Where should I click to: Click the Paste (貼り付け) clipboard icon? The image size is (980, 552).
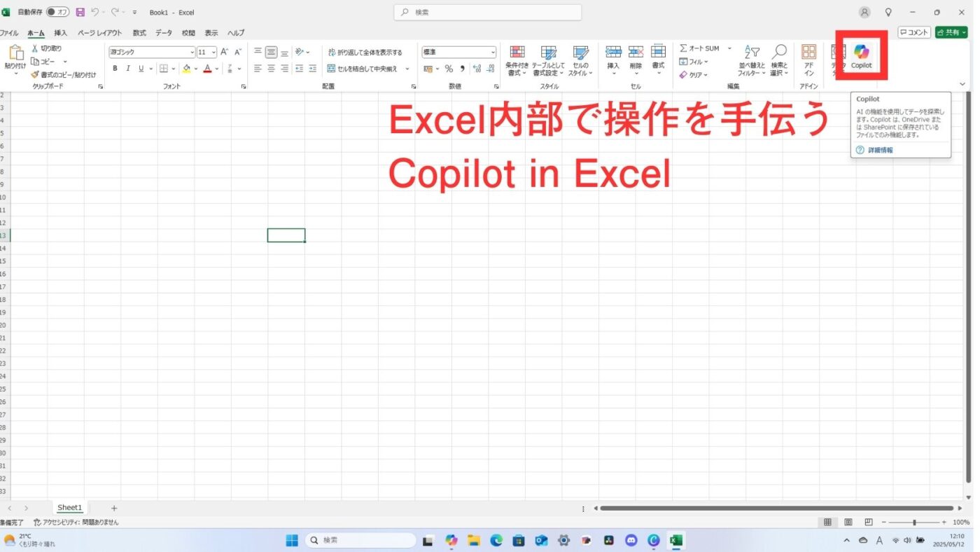pyautogui.click(x=15, y=53)
